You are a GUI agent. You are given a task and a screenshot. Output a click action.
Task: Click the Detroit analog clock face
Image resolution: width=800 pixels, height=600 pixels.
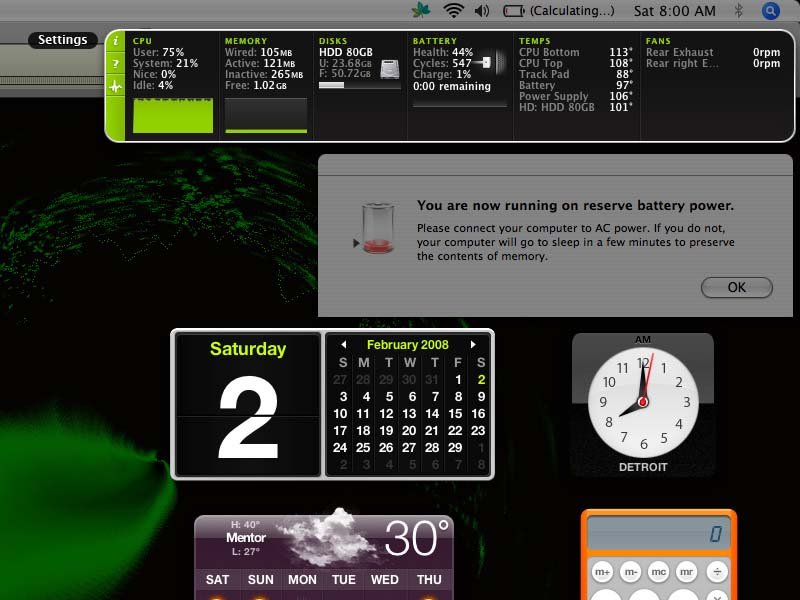(x=642, y=402)
